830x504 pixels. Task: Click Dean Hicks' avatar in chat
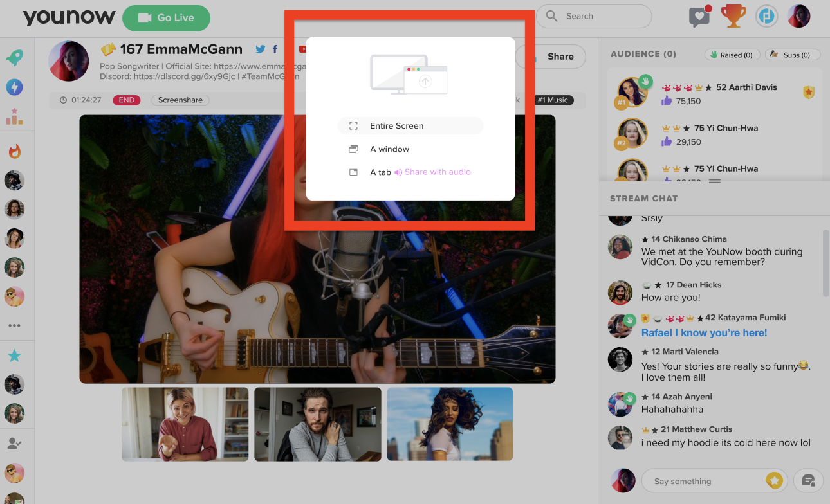click(620, 292)
